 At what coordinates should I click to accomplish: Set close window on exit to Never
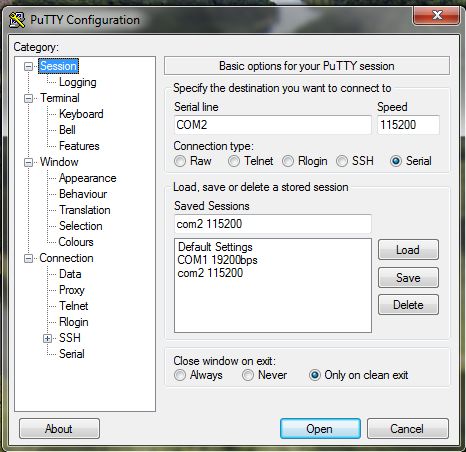[248, 375]
